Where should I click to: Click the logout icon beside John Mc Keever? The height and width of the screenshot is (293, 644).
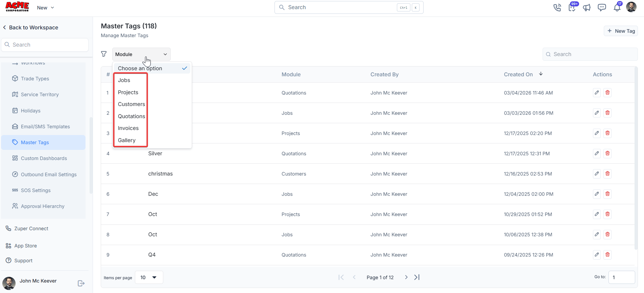(x=81, y=283)
